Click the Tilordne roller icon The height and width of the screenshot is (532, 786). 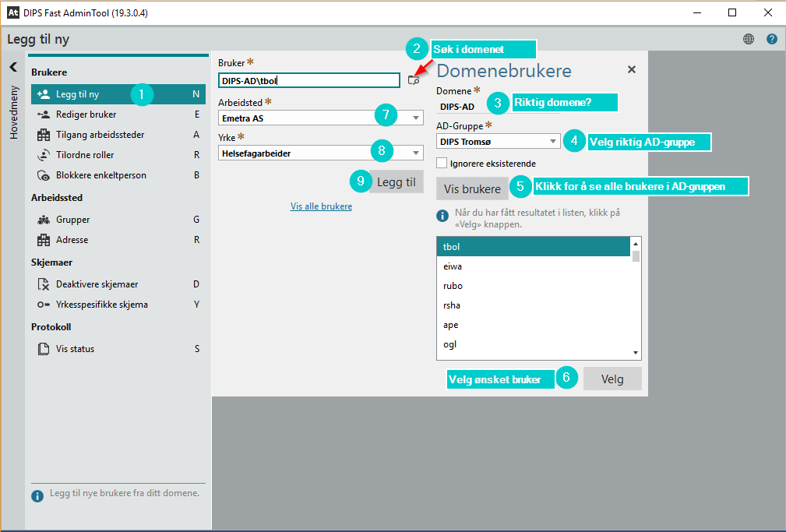pos(44,155)
